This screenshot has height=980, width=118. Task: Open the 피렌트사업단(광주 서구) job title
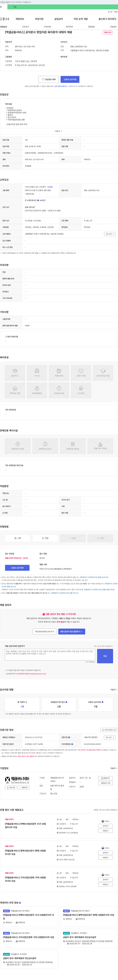click(25, 826)
